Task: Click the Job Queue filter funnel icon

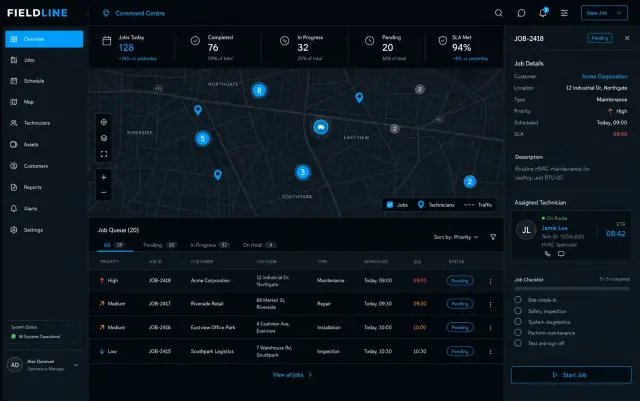Action: point(493,237)
